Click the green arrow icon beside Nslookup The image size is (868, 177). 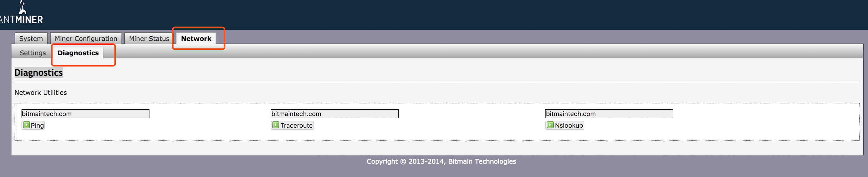[550, 125]
